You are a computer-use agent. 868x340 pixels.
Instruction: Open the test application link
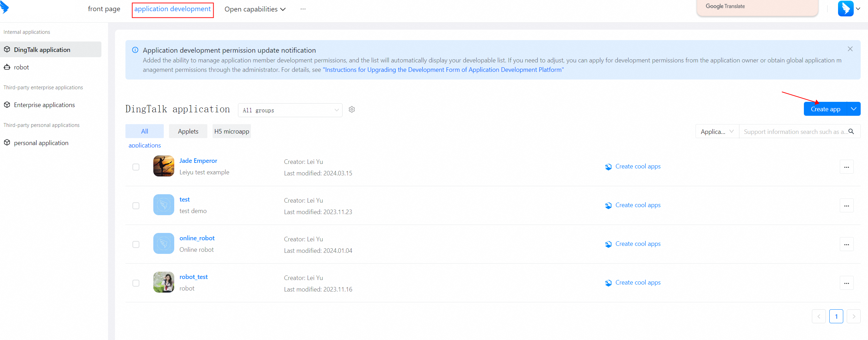[185, 199]
